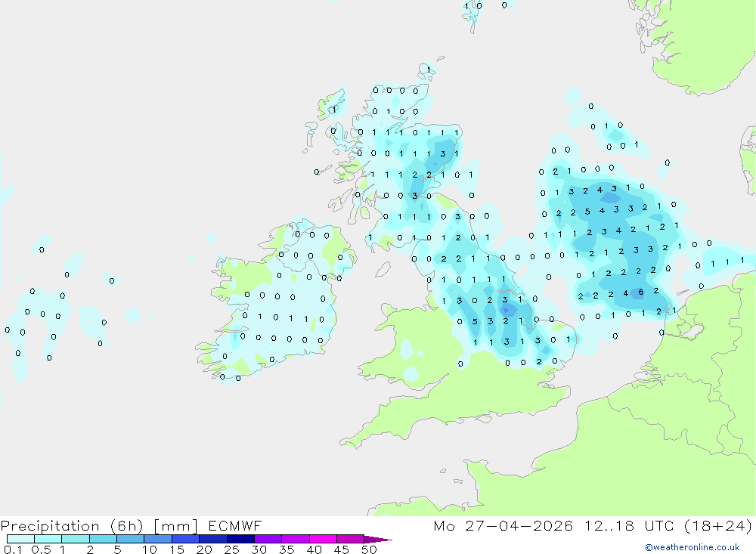This screenshot has height=554, width=756.
Task: Click the 'Precipitation' title word
Action: (x=50, y=525)
